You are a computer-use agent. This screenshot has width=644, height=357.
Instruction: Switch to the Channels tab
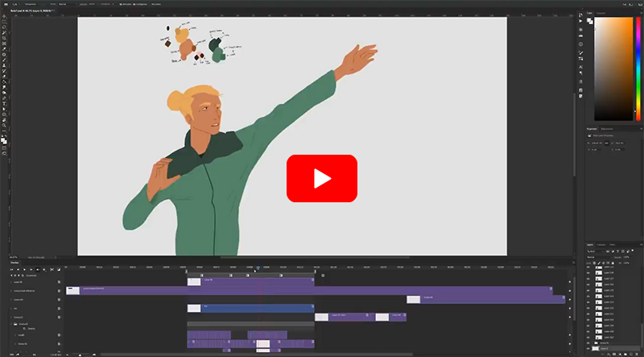tap(601, 245)
